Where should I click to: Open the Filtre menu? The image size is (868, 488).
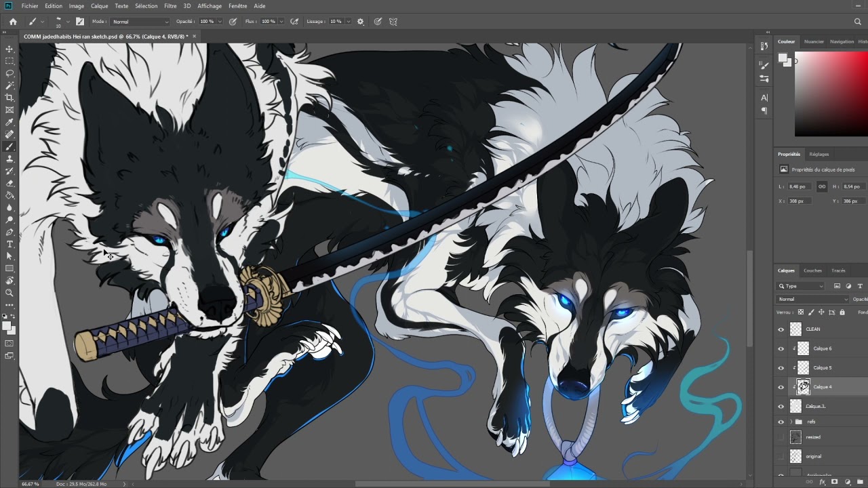click(x=170, y=6)
